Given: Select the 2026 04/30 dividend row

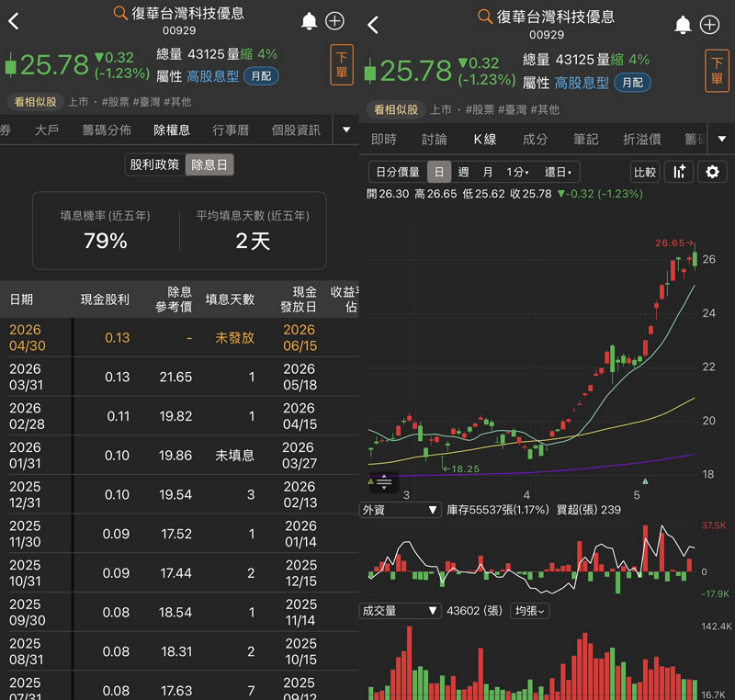Looking at the screenshot, I should 179,338.
